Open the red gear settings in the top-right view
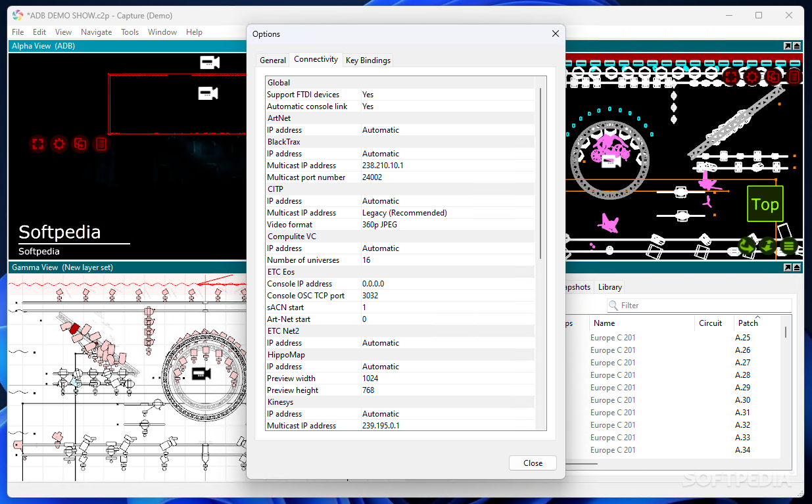 (752, 77)
